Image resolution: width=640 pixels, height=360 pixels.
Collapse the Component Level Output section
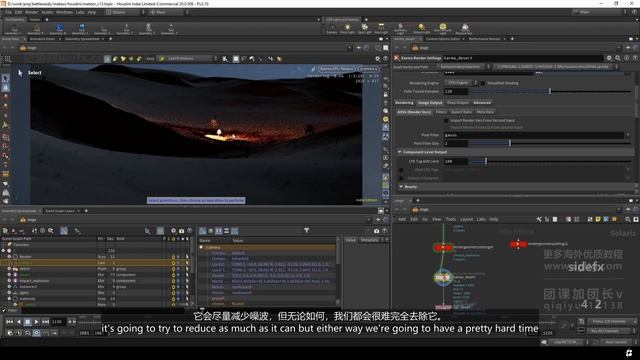click(x=400, y=152)
